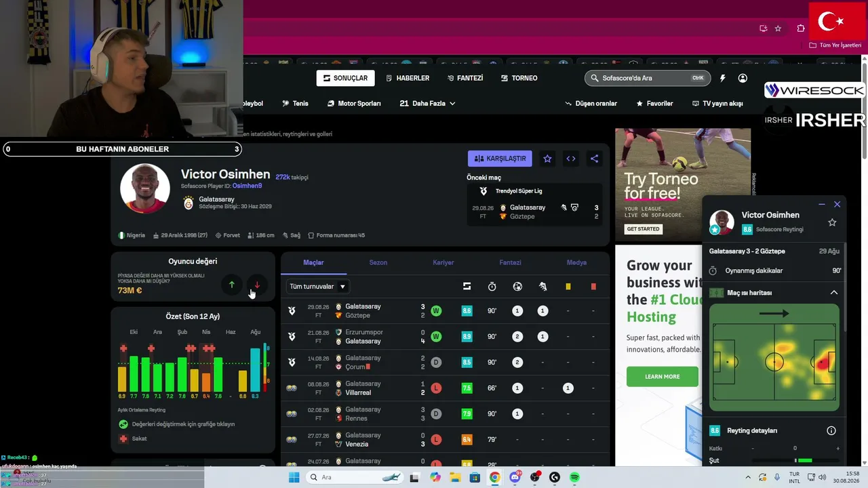This screenshot has width=868, height=488.
Task: Click the search magnifier in Sofascore search
Action: point(595,78)
